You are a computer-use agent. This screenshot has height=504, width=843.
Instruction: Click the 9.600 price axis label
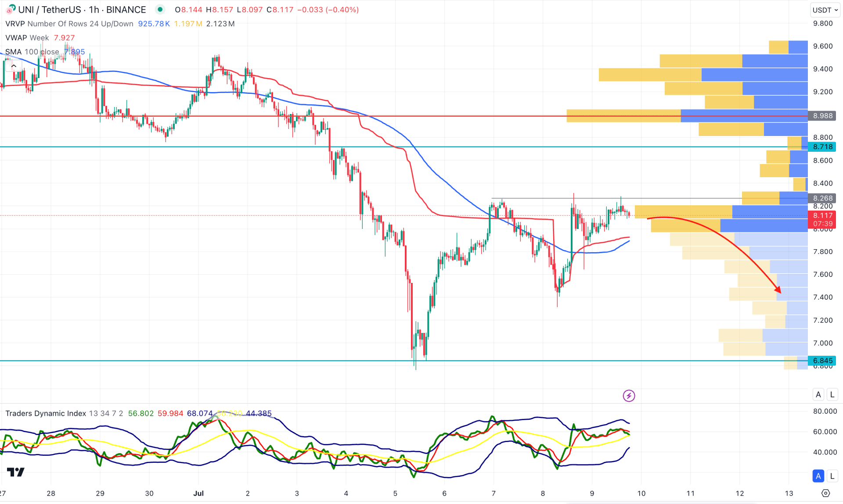823,46
